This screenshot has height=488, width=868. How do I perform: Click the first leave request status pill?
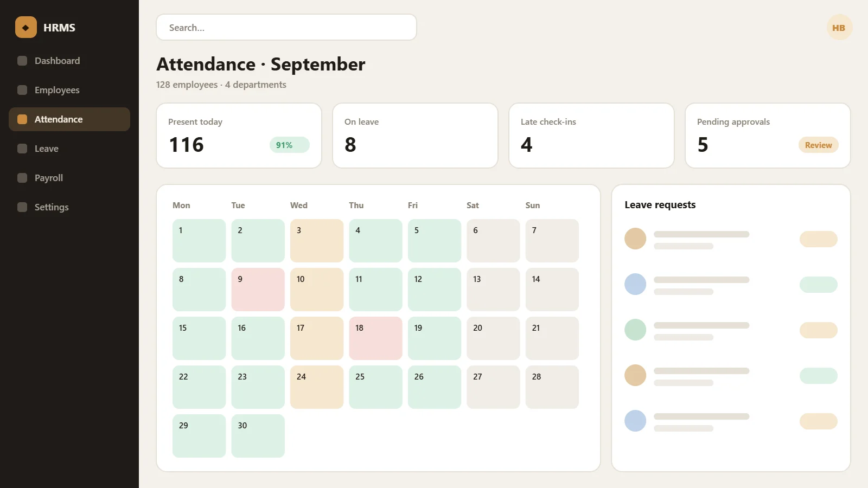point(818,239)
